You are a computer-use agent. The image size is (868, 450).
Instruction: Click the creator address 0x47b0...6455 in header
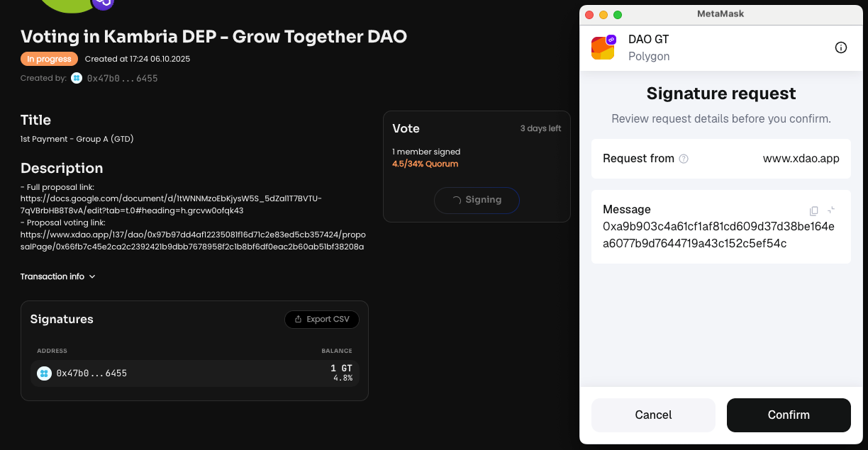[122, 78]
